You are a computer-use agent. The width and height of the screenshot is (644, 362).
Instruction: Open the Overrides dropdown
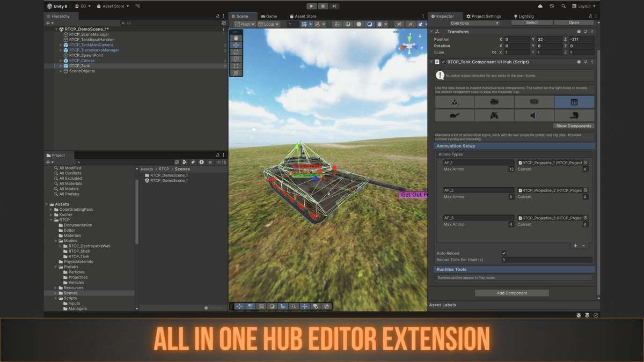click(474, 23)
